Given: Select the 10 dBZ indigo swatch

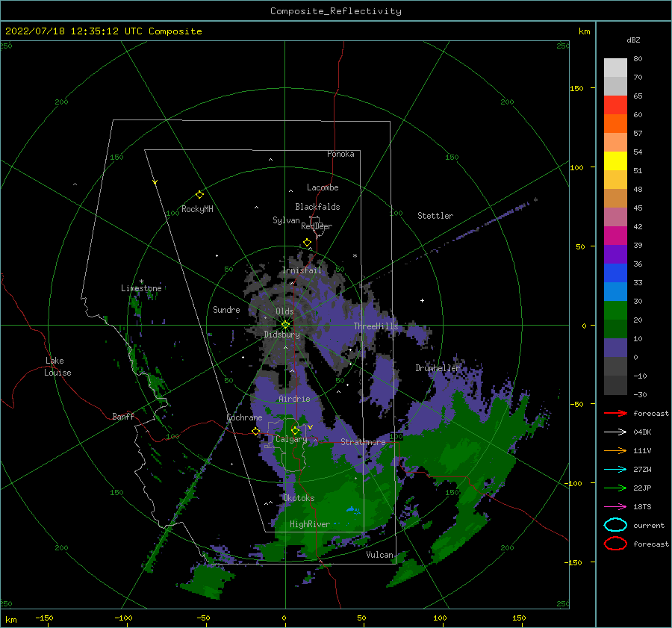Looking at the screenshot, I should [615, 348].
